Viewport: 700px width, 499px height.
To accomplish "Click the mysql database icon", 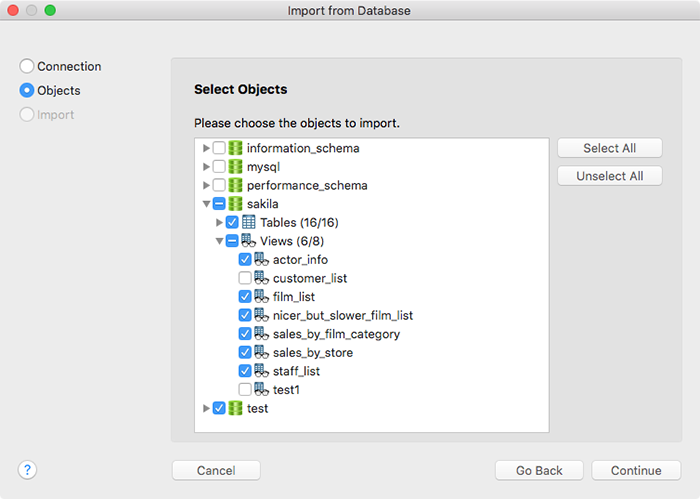I will click(235, 166).
